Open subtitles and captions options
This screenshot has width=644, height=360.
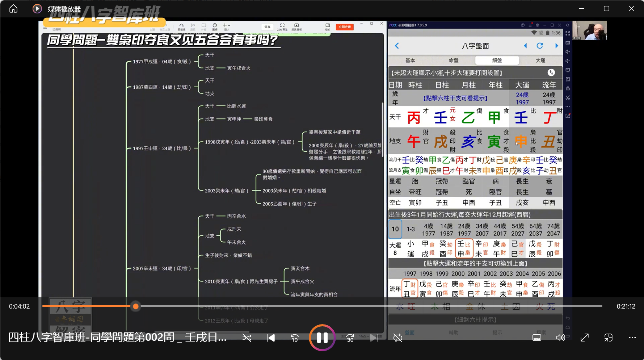(x=537, y=338)
